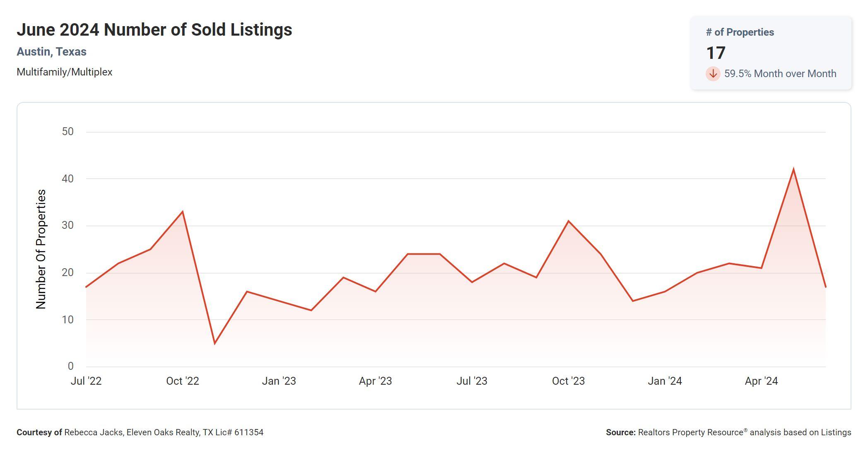Click the lowest point on the chart line
Viewport: 868px width, 456px height.
pyautogui.click(x=215, y=343)
